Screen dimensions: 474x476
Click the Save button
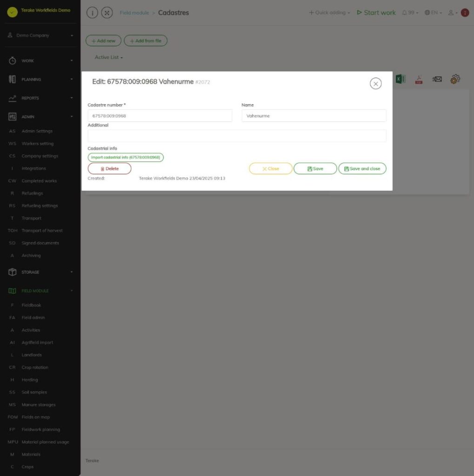pyautogui.click(x=315, y=169)
